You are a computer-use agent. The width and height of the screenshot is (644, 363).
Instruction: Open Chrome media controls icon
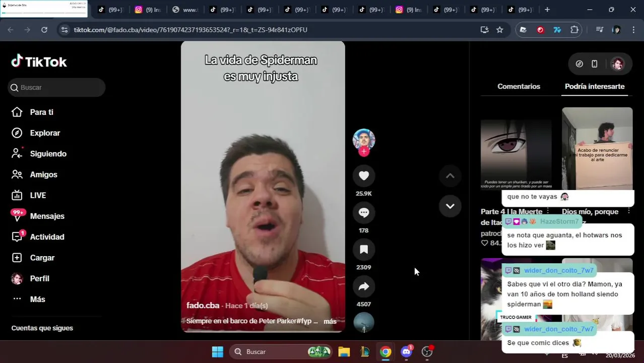tap(599, 30)
